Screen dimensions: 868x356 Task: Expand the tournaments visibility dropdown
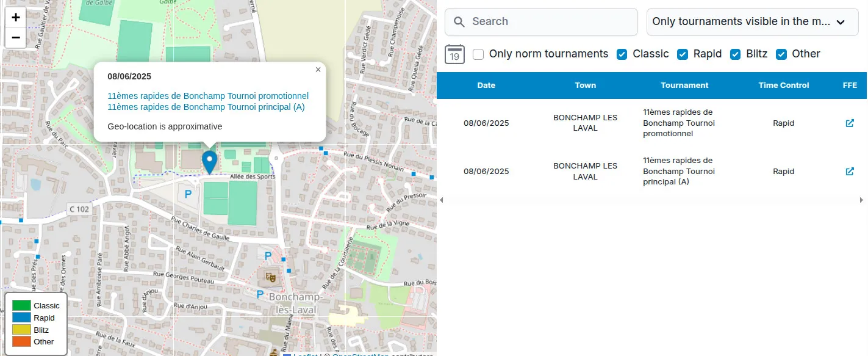point(752,22)
